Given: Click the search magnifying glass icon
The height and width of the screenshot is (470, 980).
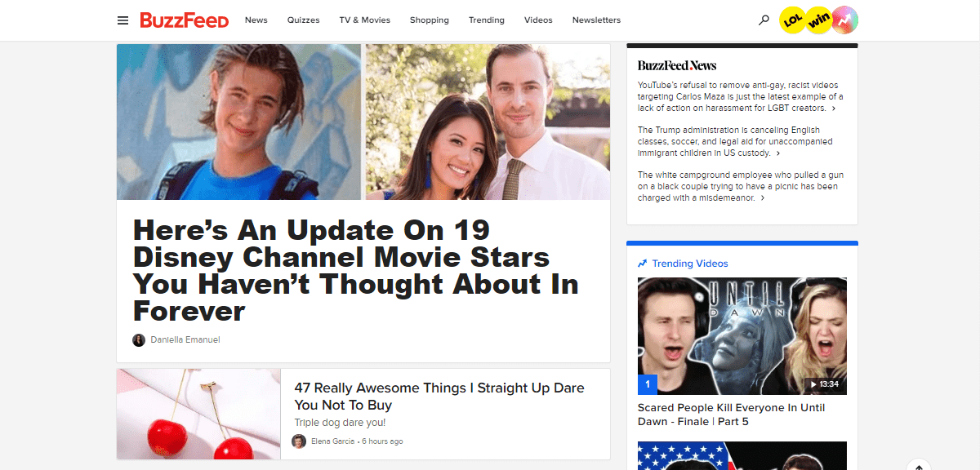Looking at the screenshot, I should point(763,20).
